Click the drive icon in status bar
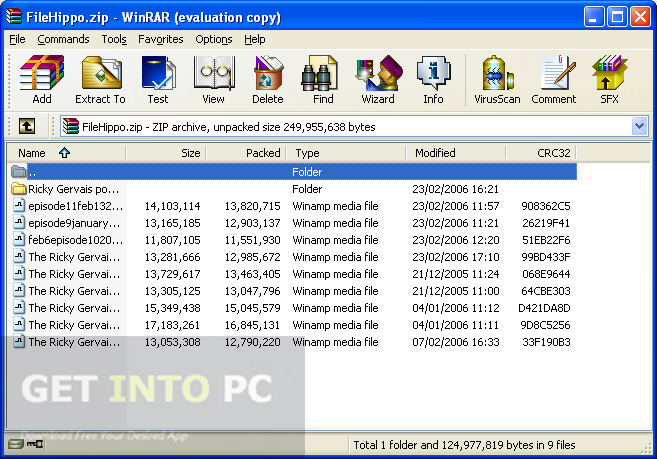 [16, 444]
